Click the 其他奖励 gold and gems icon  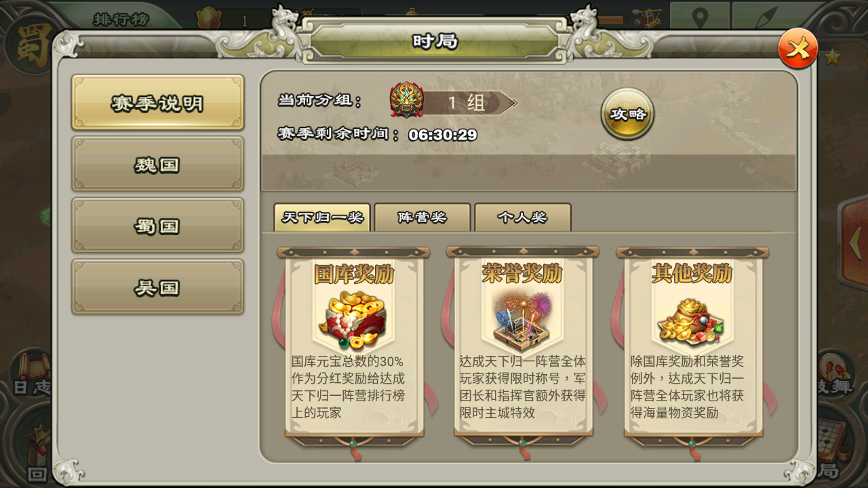(x=691, y=322)
